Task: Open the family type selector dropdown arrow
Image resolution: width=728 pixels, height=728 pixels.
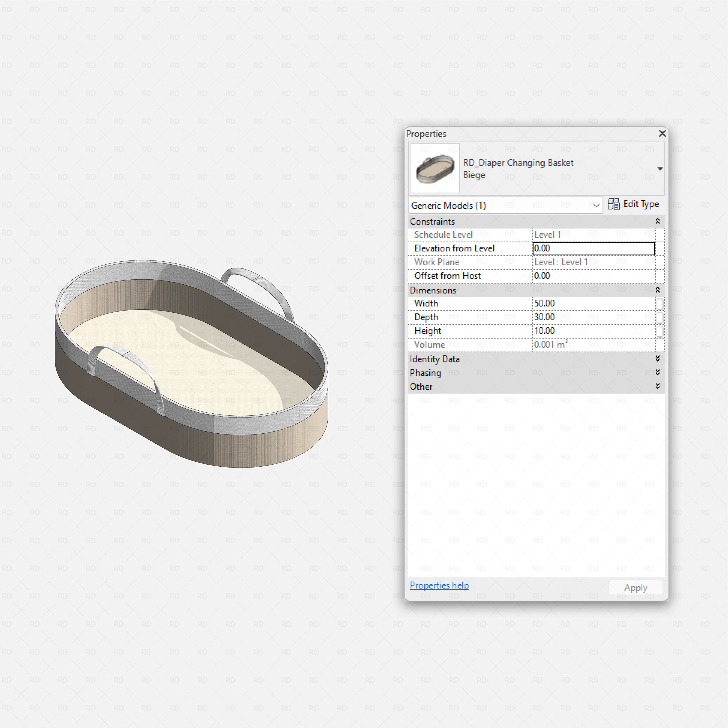Action: [660, 168]
